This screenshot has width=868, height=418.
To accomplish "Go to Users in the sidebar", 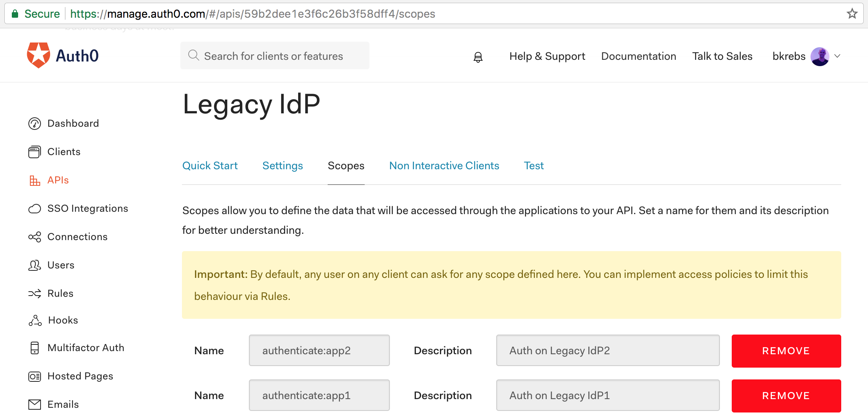I will (x=61, y=265).
